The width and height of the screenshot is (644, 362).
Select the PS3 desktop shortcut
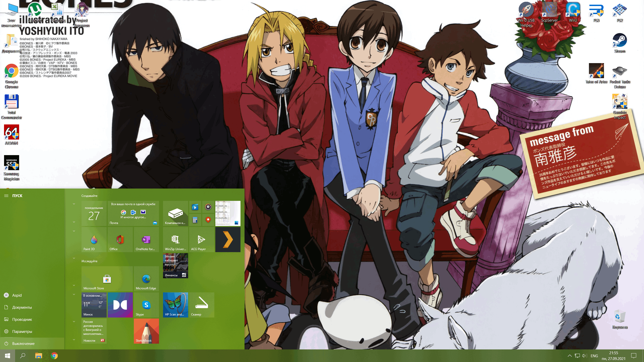click(x=596, y=13)
